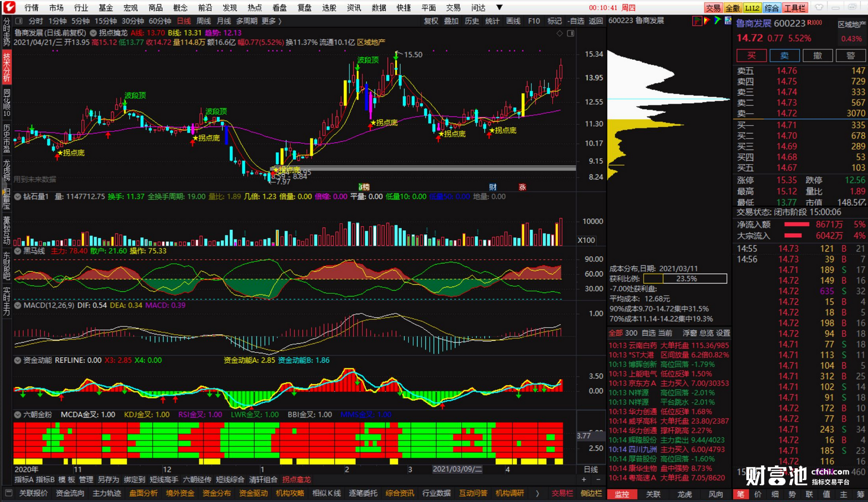Image resolution: width=868 pixels, height=502 pixels.
Task: Click the 财 marker on the price chart
Action: (493, 187)
